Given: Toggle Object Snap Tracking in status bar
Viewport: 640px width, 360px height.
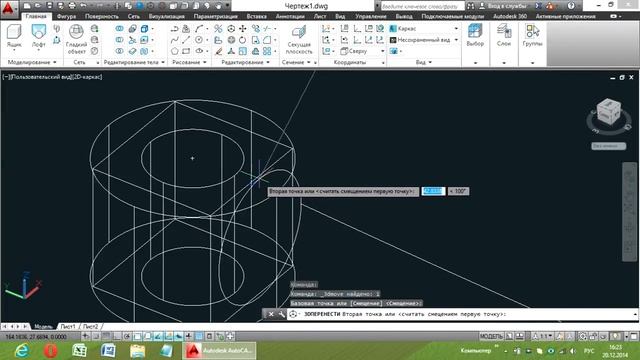Looking at the screenshot, I should [158, 336].
